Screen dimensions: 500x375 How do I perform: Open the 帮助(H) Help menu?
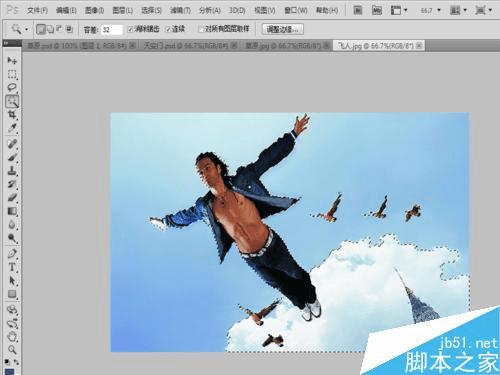pos(327,10)
